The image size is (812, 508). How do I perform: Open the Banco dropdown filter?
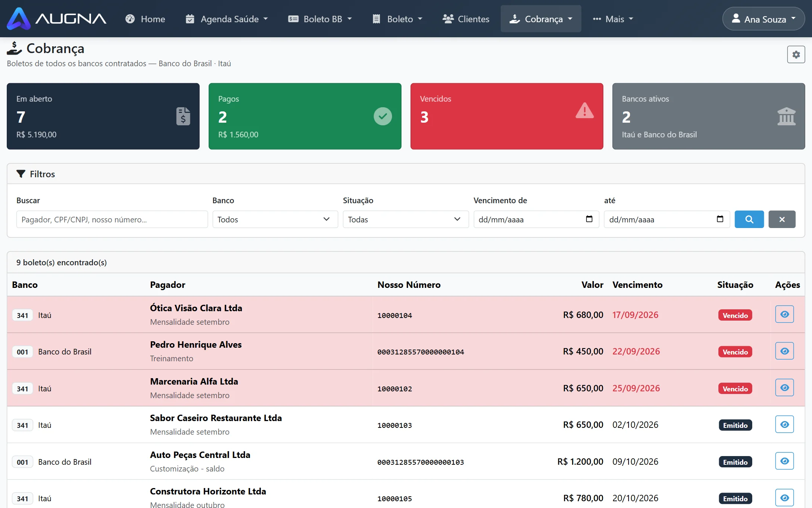point(275,219)
